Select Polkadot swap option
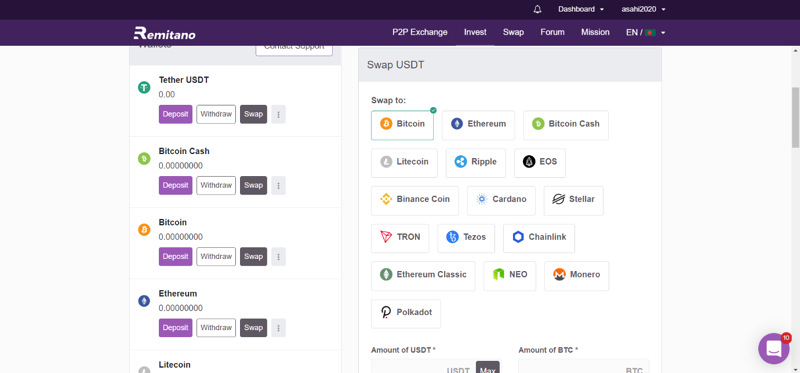Viewport: 800px width, 373px height. [406, 314]
